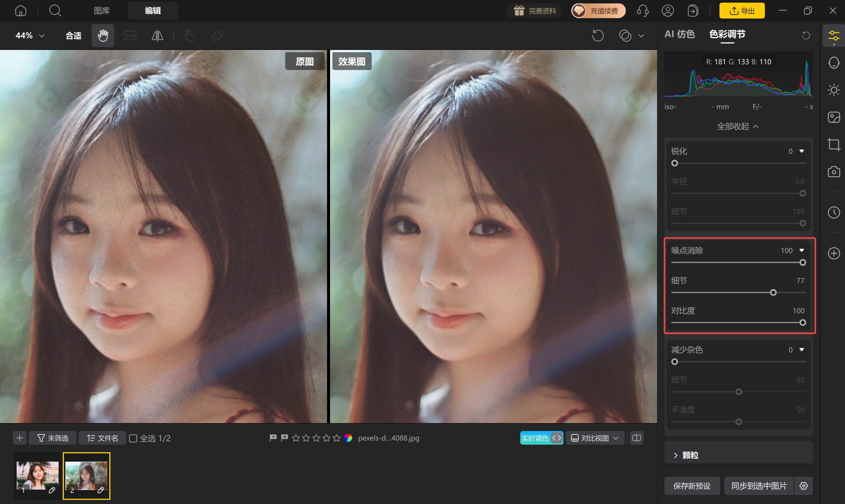Click the flip mirror image icon
Screen dimensions: 845x504
[x=157, y=36]
